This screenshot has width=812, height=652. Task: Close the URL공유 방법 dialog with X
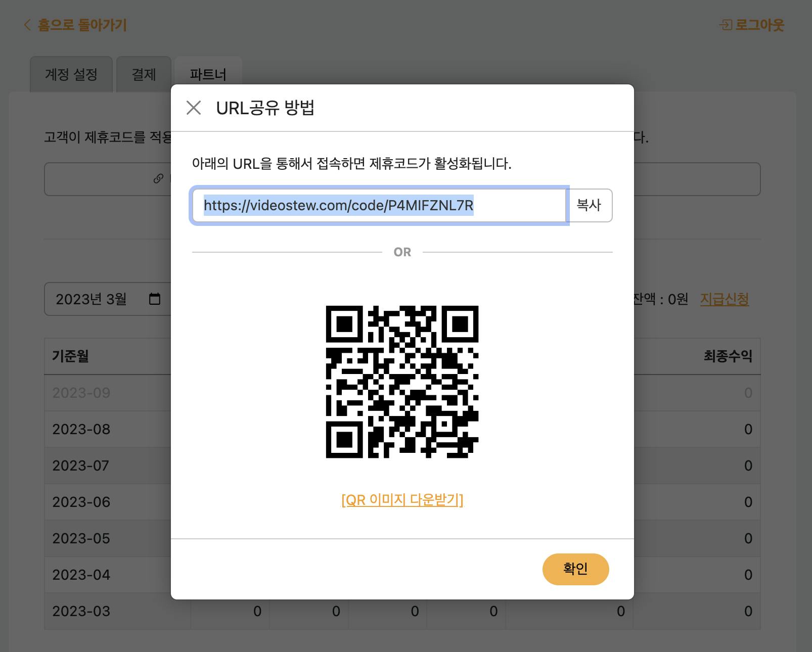coord(194,108)
